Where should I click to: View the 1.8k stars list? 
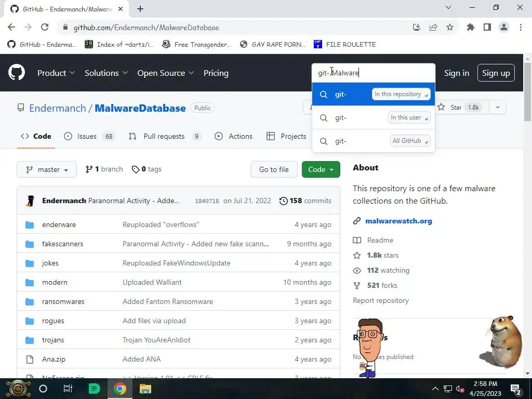click(x=376, y=255)
